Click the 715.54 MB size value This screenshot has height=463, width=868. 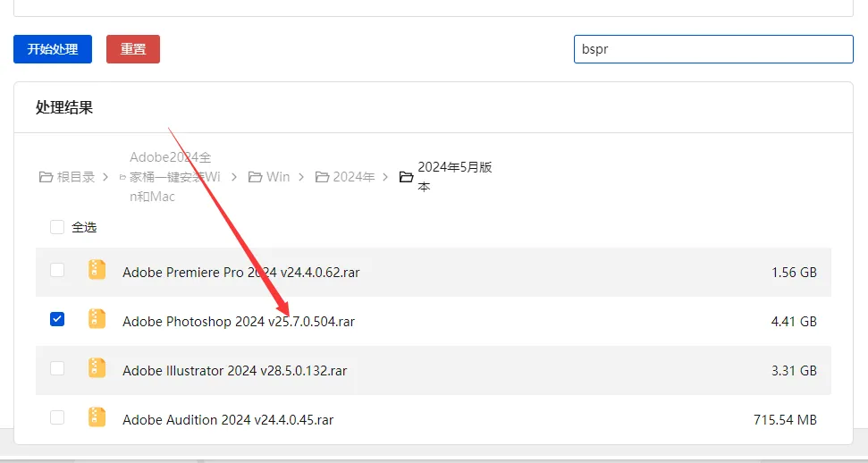pos(785,420)
